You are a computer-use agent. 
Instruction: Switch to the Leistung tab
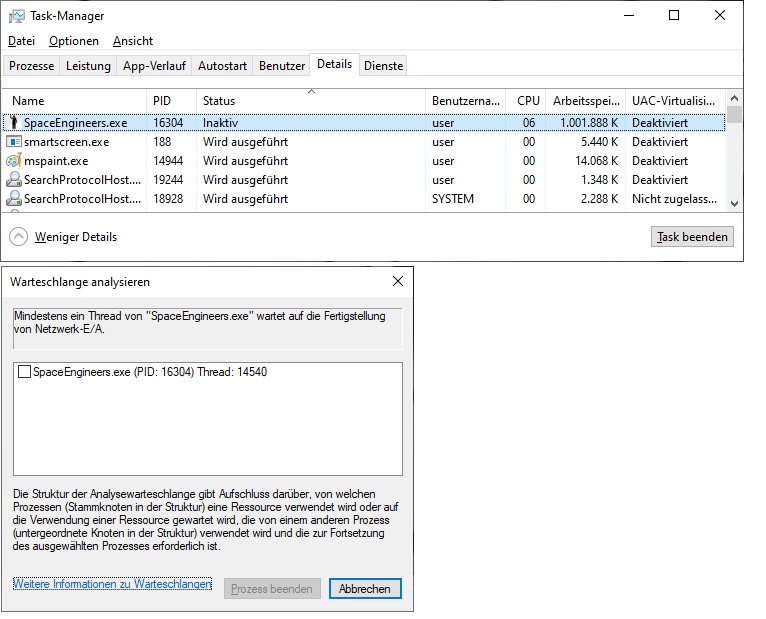tap(88, 66)
